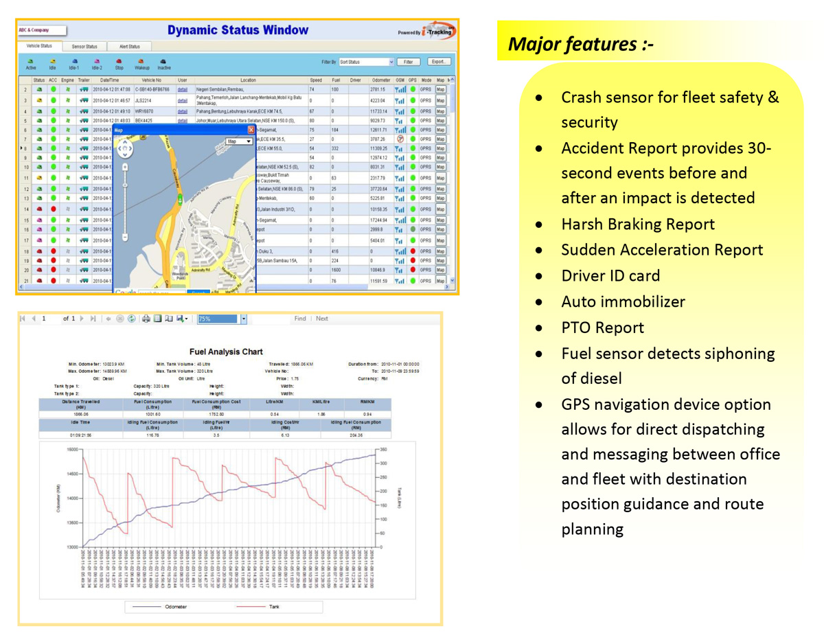Print the fuel analysis report
This screenshot has width=824, height=644.
(x=146, y=319)
